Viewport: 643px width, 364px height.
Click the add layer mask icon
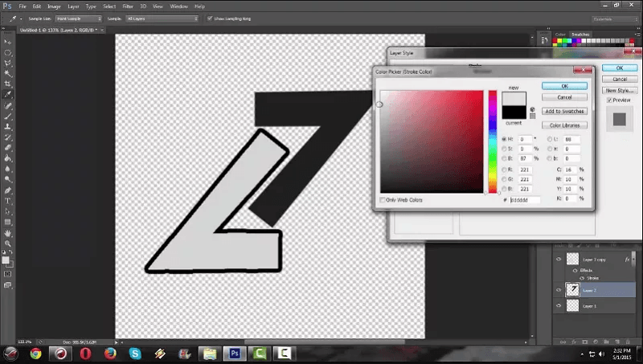click(585, 342)
